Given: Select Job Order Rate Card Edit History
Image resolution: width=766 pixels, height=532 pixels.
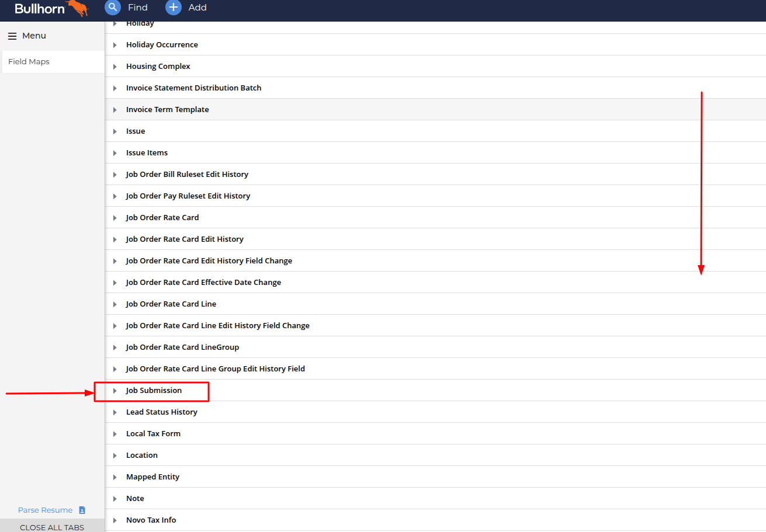Looking at the screenshot, I should [185, 239].
